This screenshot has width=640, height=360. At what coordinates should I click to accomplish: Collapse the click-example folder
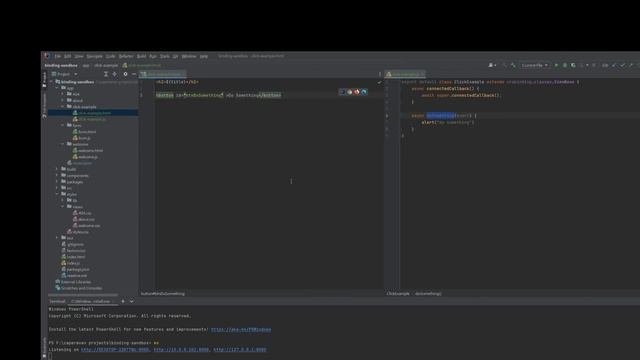(63, 107)
